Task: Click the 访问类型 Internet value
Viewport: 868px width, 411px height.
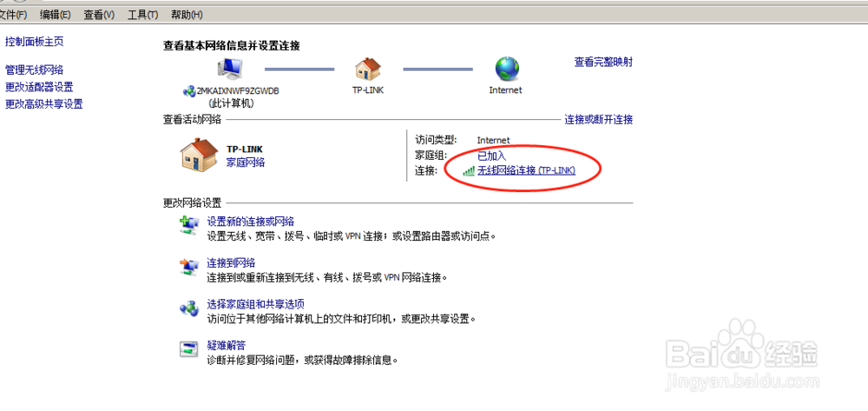Action: pyautogui.click(x=493, y=141)
